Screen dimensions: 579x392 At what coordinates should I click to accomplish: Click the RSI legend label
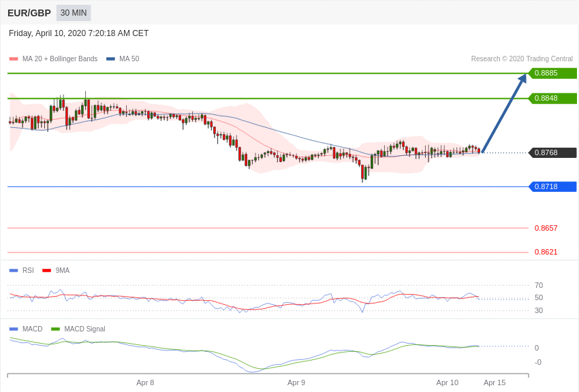tap(28, 270)
